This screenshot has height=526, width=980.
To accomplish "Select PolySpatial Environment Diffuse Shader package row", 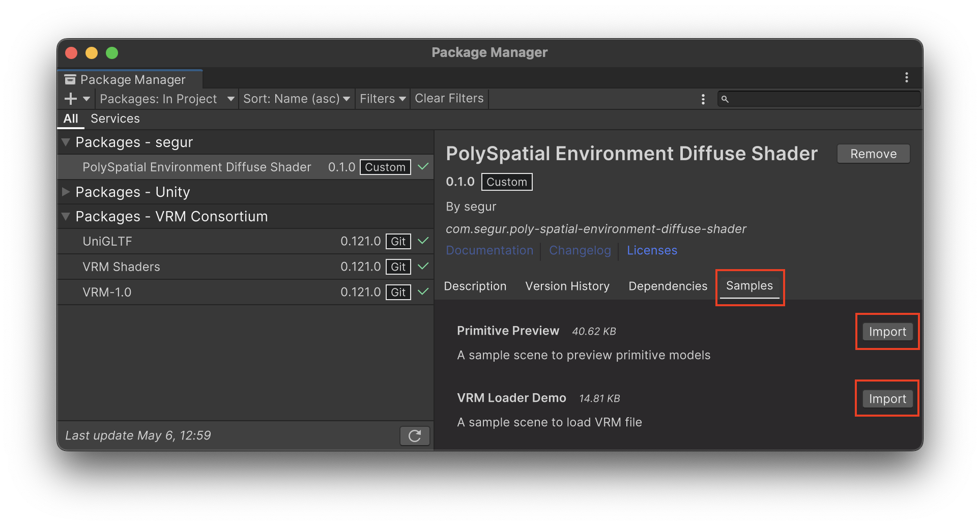I will [x=245, y=167].
